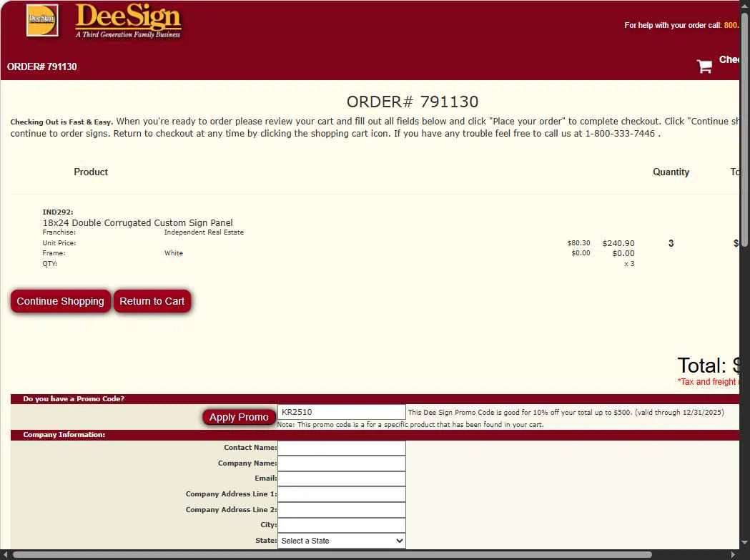This screenshot has width=750, height=560.
Task: Click the Continue Shopping button
Action: coord(60,301)
